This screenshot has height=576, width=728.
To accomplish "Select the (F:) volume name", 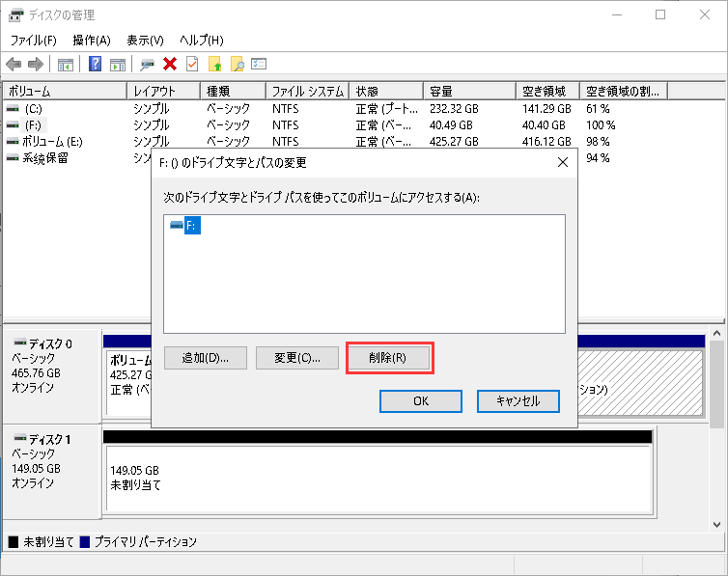I will click(x=33, y=125).
